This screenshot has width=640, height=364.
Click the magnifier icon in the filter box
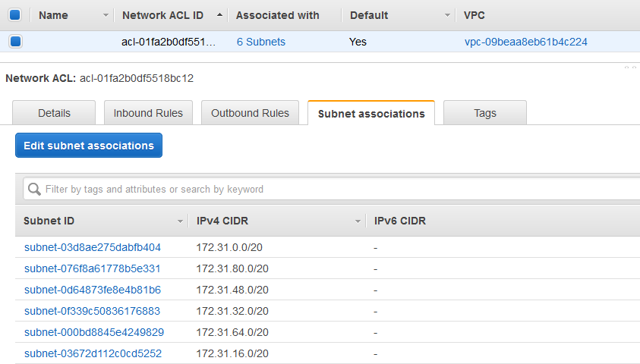(34, 189)
